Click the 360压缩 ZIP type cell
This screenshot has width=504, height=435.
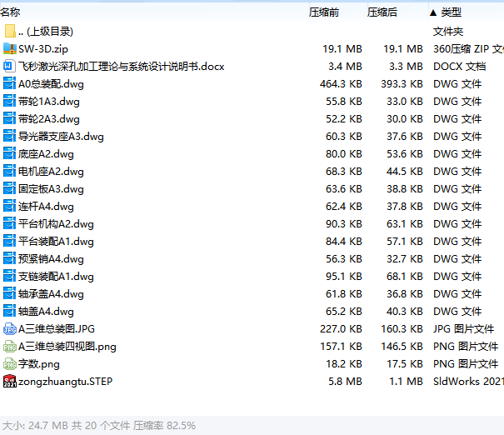[x=468, y=49]
